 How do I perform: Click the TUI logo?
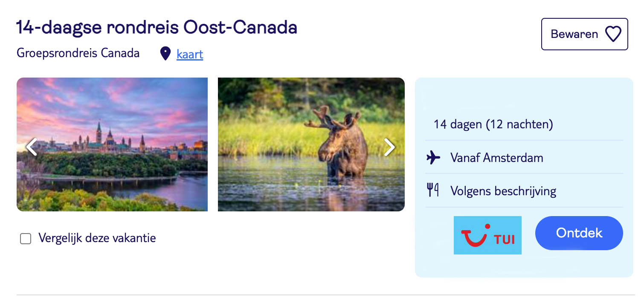pos(487,235)
